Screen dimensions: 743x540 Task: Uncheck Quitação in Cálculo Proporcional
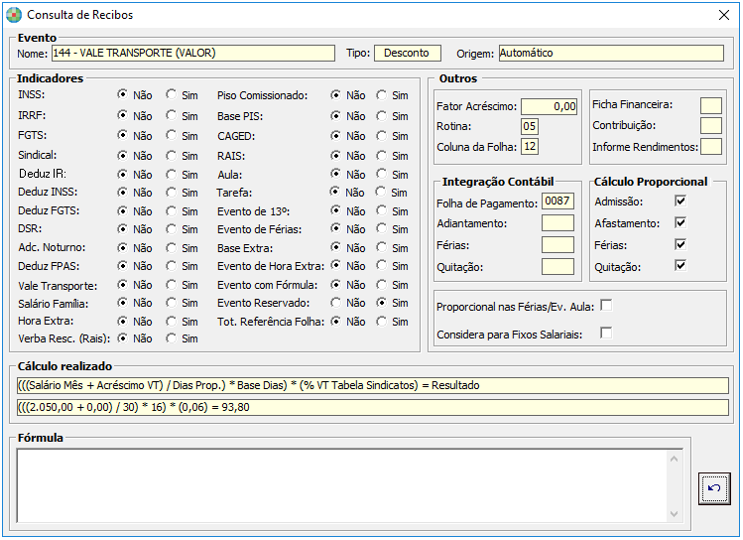tap(680, 265)
